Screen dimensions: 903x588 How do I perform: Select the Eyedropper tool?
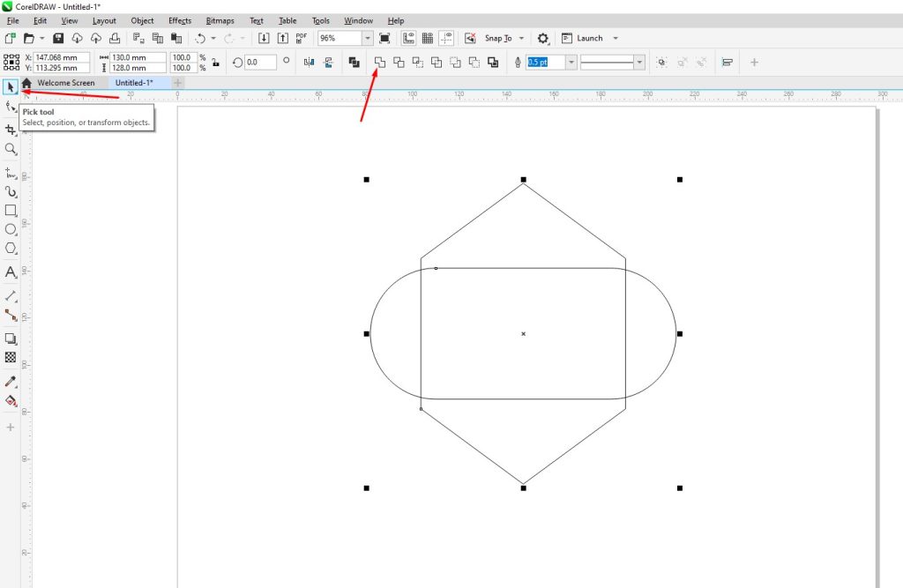(x=11, y=381)
